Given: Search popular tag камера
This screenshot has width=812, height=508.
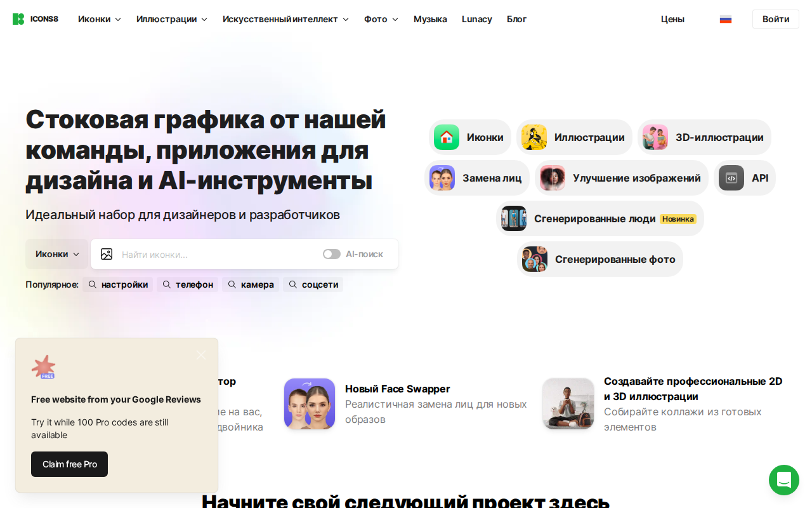Looking at the screenshot, I should (x=251, y=284).
